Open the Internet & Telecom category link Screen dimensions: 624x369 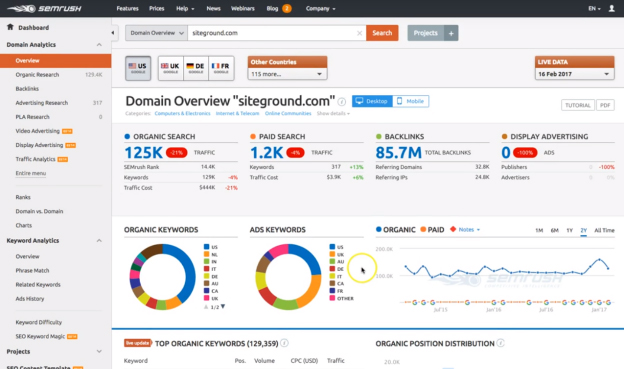point(237,113)
